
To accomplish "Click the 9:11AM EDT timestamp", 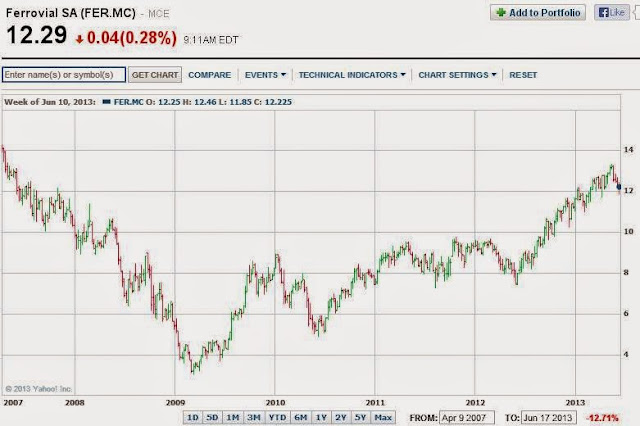I will 211,40.
